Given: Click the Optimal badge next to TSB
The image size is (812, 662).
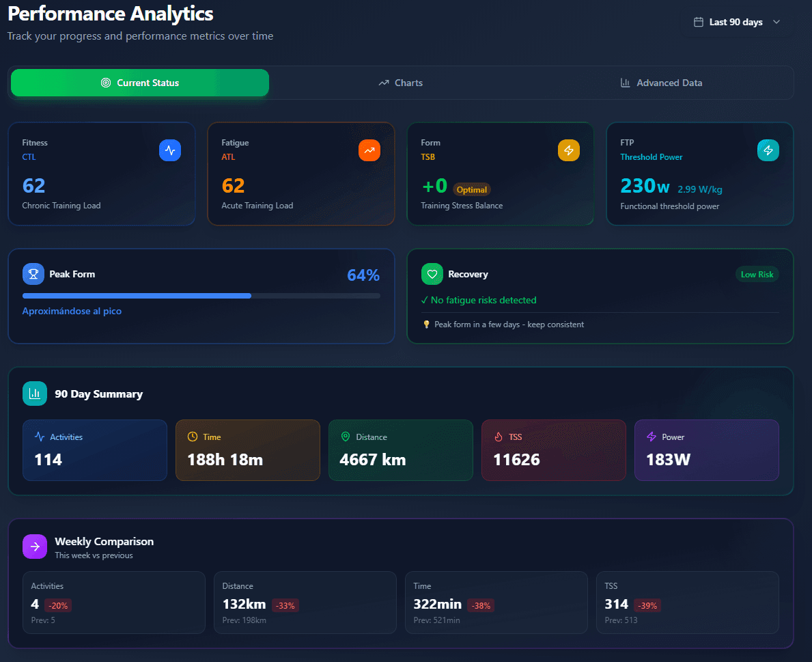Looking at the screenshot, I should [472, 189].
